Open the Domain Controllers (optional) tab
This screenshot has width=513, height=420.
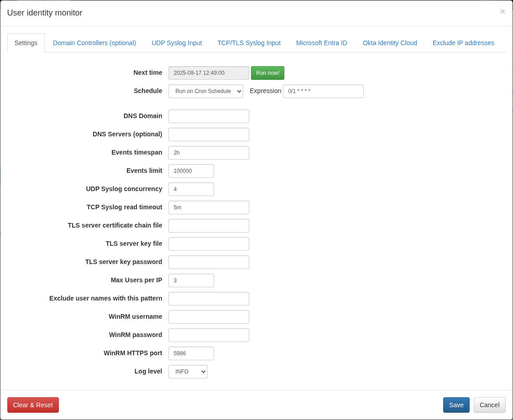tap(94, 43)
